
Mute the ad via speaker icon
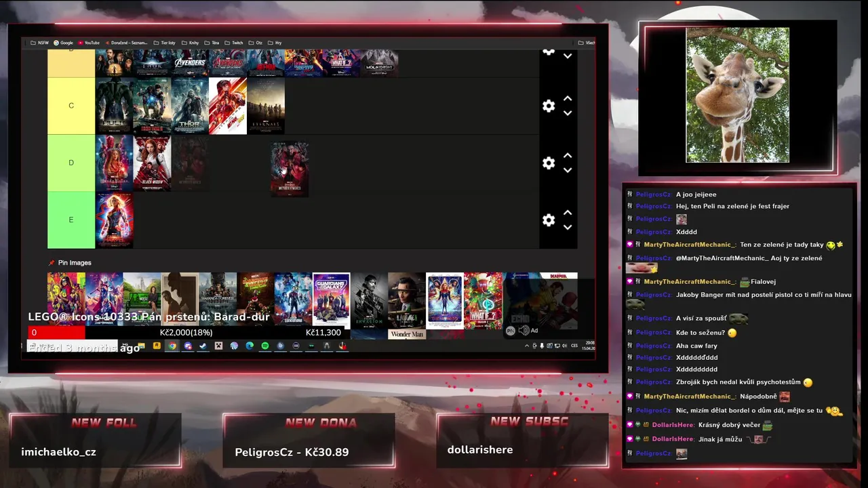pyautogui.click(x=524, y=330)
